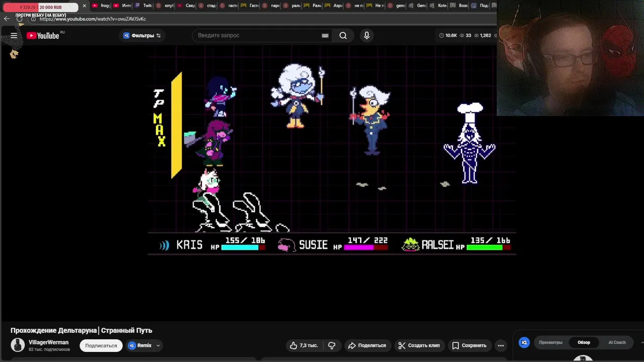The width and height of the screenshot is (644, 362).
Task: Dislike the video with thumbs-down
Action: [332, 345]
